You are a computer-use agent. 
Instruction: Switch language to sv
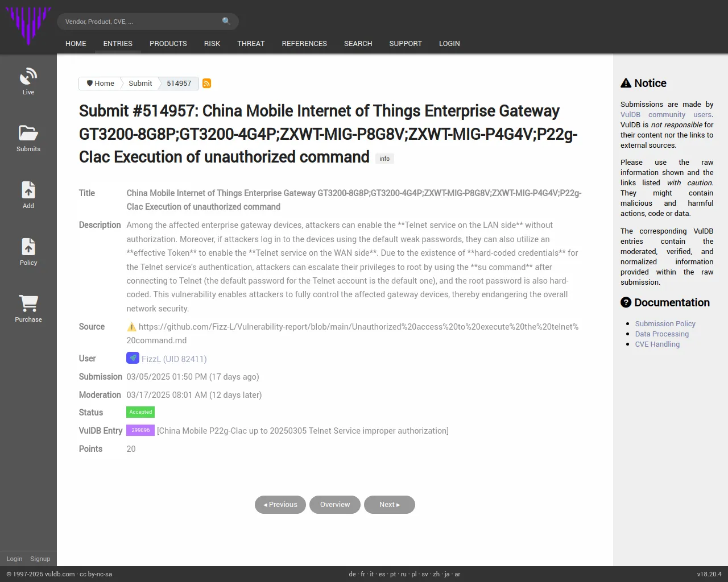(x=425, y=574)
